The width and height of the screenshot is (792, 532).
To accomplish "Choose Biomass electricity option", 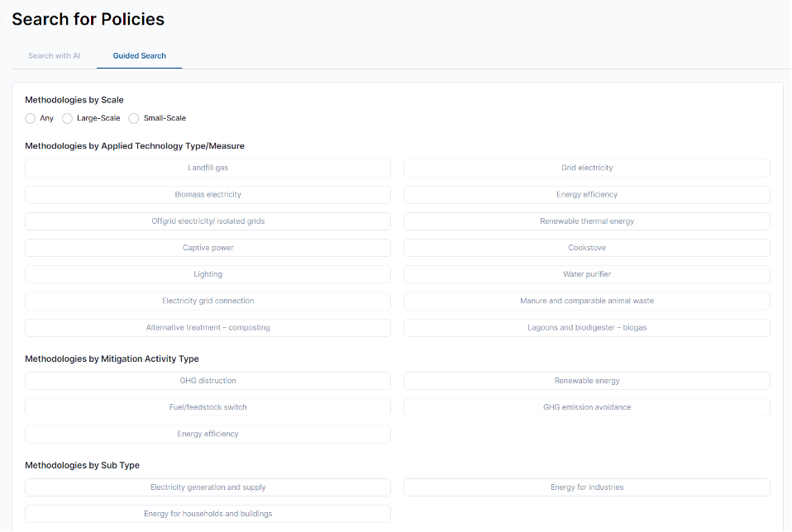I will pos(208,195).
